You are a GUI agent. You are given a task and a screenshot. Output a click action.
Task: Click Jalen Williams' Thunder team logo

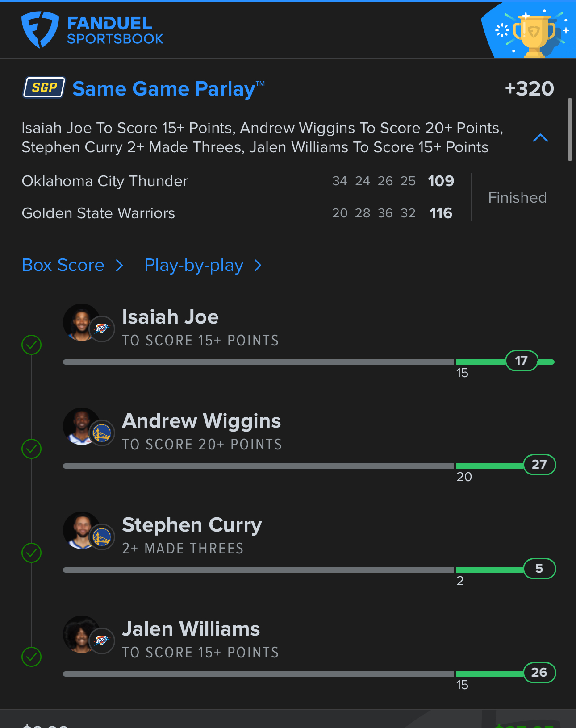coord(102,641)
